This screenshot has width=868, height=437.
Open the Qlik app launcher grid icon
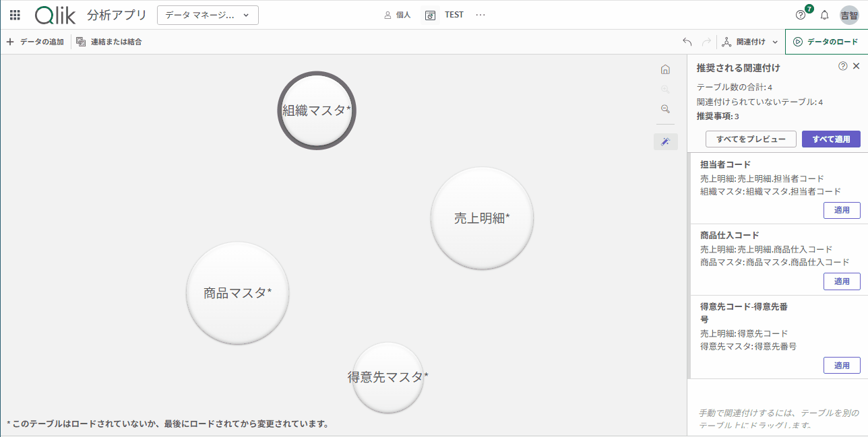[x=15, y=15]
